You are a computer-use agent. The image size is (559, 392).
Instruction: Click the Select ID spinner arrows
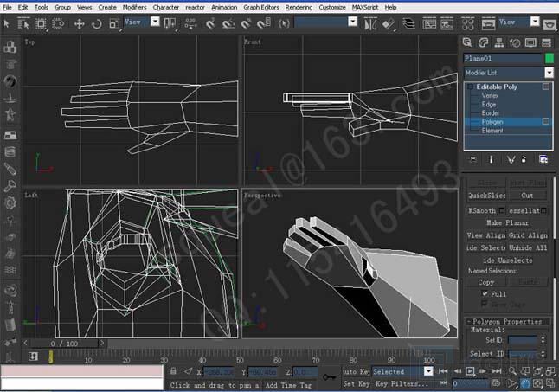point(543,354)
